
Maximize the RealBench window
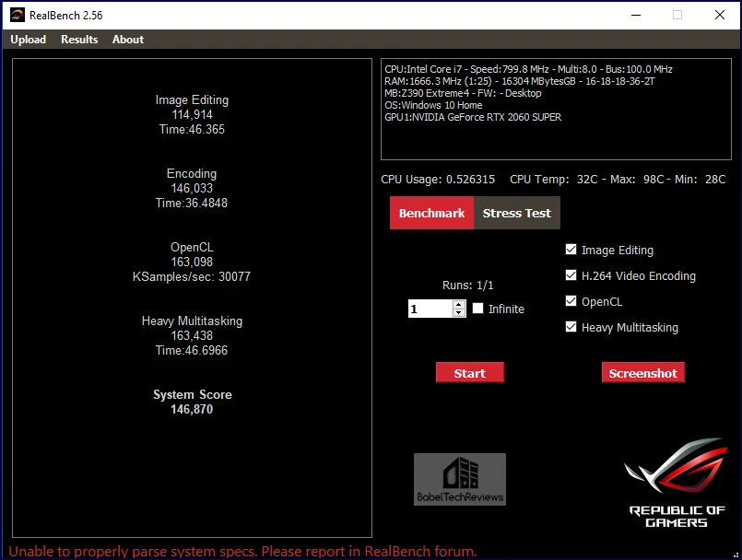click(x=677, y=15)
